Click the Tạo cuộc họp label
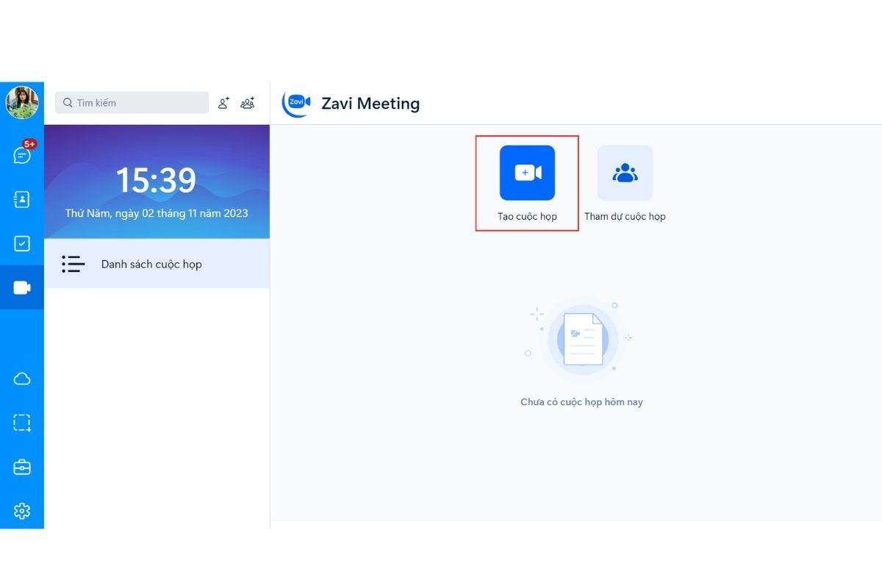The height and width of the screenshot is (588, 882). click(527, 217)
